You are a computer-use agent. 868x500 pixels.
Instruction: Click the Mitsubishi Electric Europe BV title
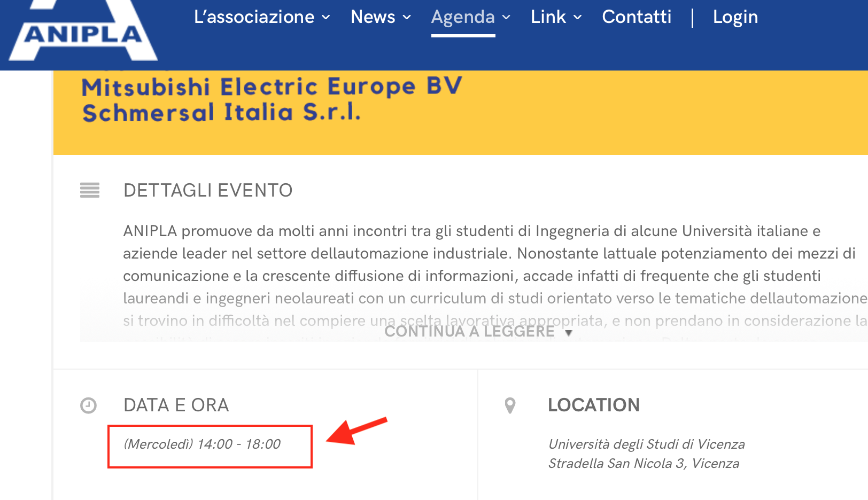click(x=272, y=87)
